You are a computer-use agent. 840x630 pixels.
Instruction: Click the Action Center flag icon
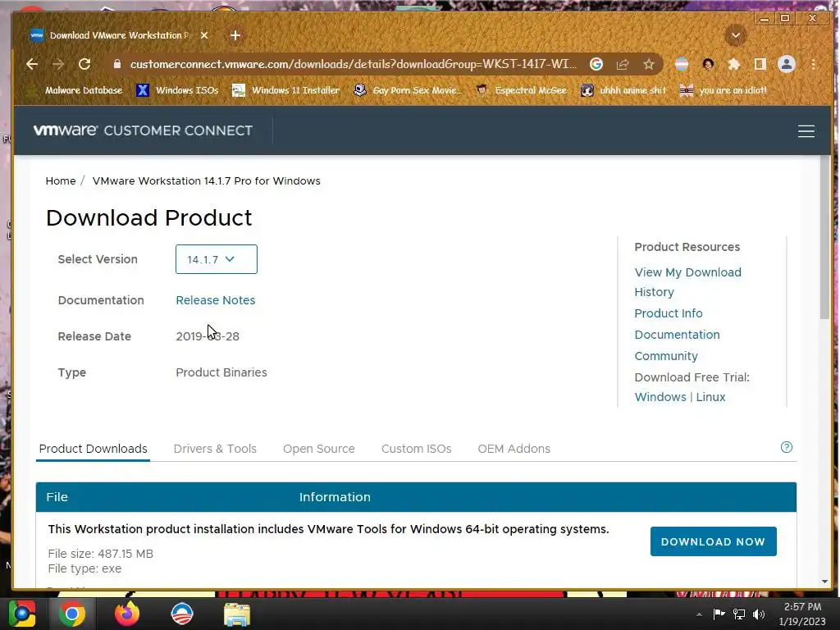coord(719,614)
